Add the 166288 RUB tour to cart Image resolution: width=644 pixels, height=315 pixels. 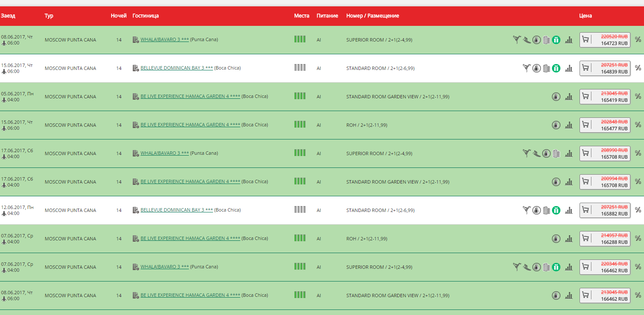[x=585, y=239]
